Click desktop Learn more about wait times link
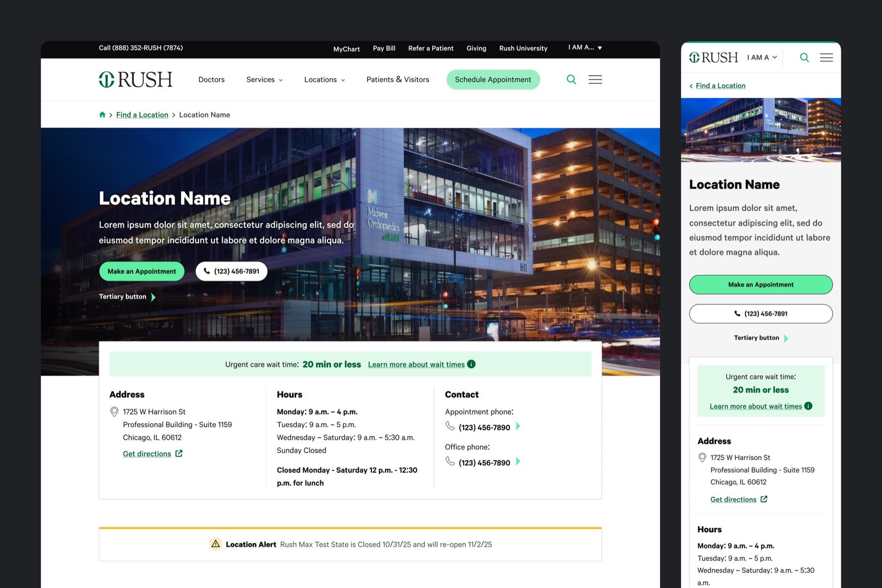The height and width of the screenshot is (588, 882). pos(416,365)
